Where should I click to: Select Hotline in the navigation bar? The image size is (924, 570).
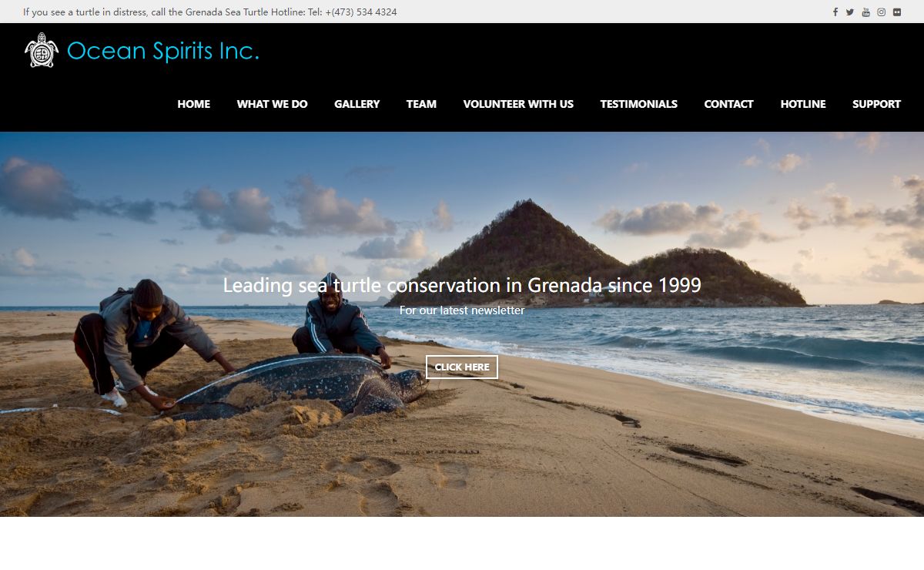(x=803, y=104)
